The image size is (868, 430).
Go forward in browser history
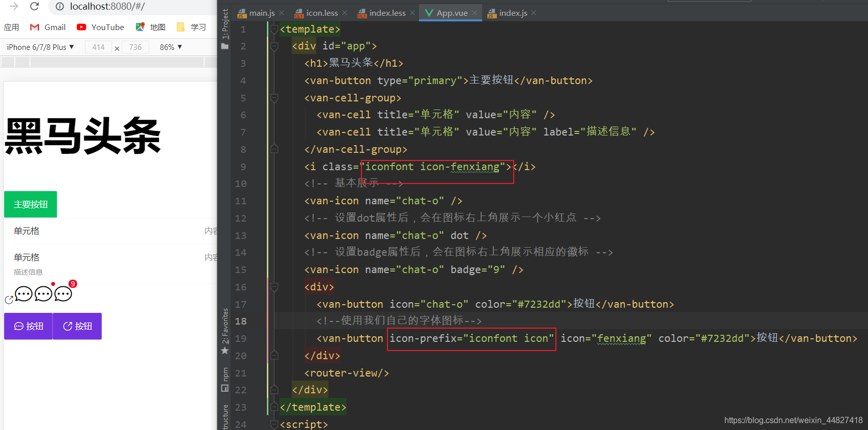[x=14, y=6]
